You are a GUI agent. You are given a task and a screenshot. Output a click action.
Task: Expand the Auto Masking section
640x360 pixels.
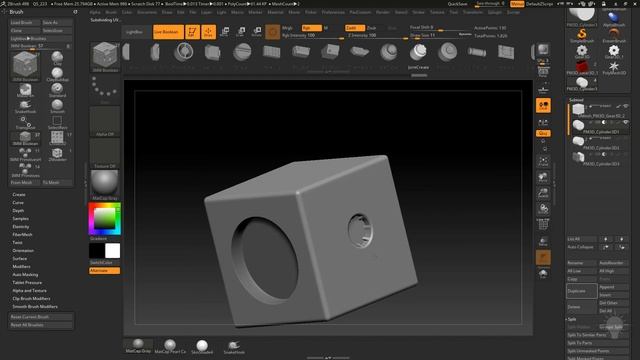25,275
